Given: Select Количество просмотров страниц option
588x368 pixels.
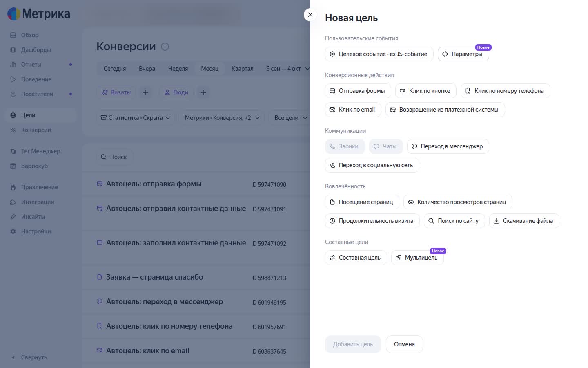Looking at the screenshot, I should [x=458, y=202].
